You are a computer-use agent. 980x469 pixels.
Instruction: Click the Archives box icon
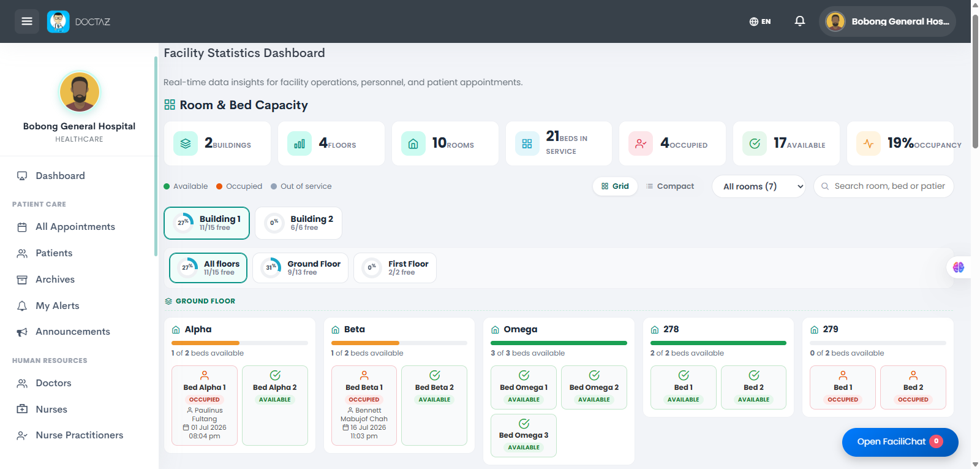pyautogui.click(x=22, y=280)
